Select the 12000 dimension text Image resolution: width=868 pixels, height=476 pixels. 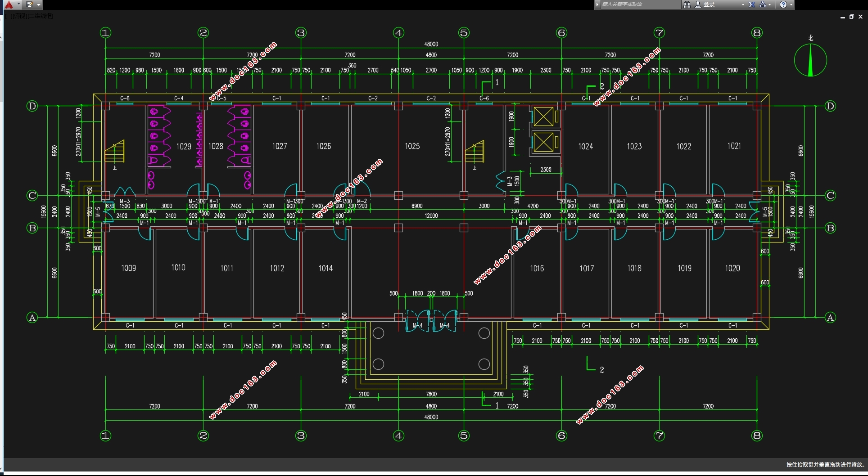point(431,216)
